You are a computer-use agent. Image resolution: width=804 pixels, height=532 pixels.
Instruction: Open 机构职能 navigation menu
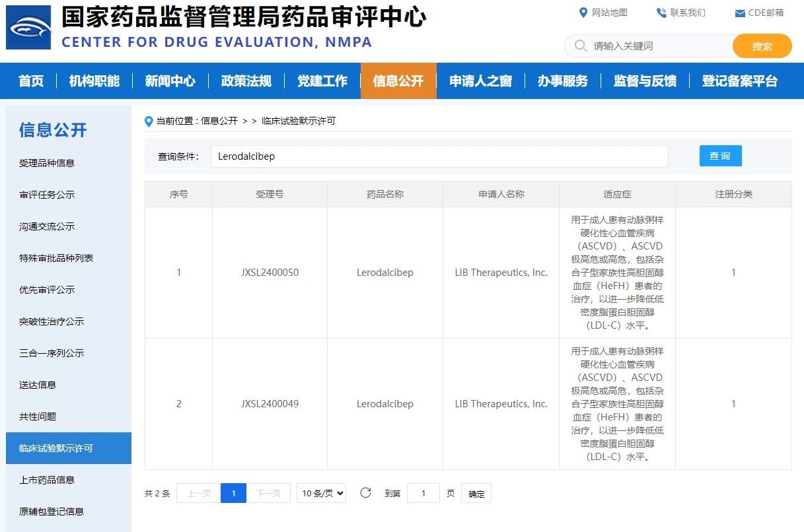(x=94, y=81)
